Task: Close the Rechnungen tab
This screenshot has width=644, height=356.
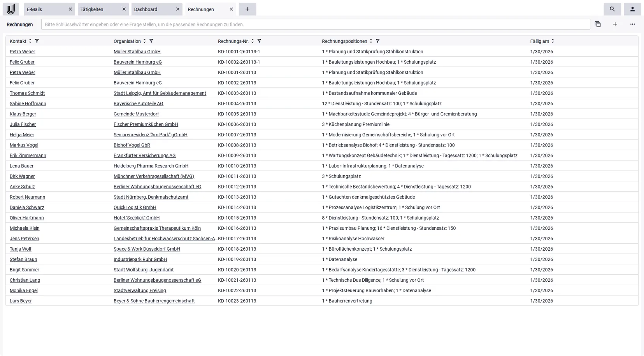Action: (x=232, y=9)
